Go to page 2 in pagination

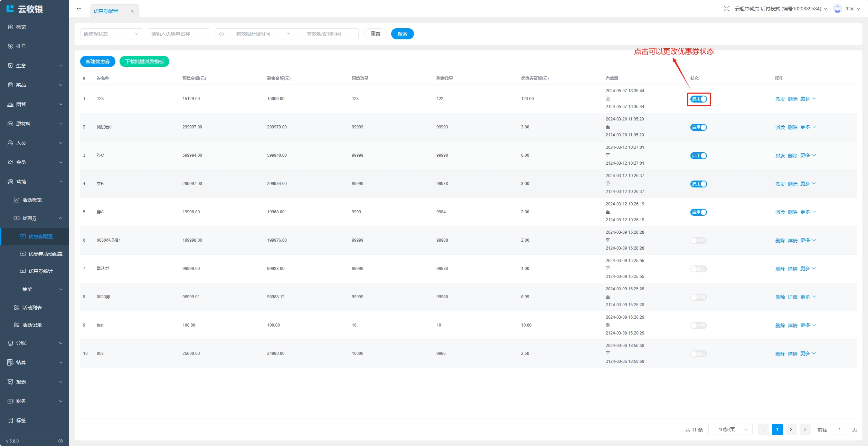[791, 429]
